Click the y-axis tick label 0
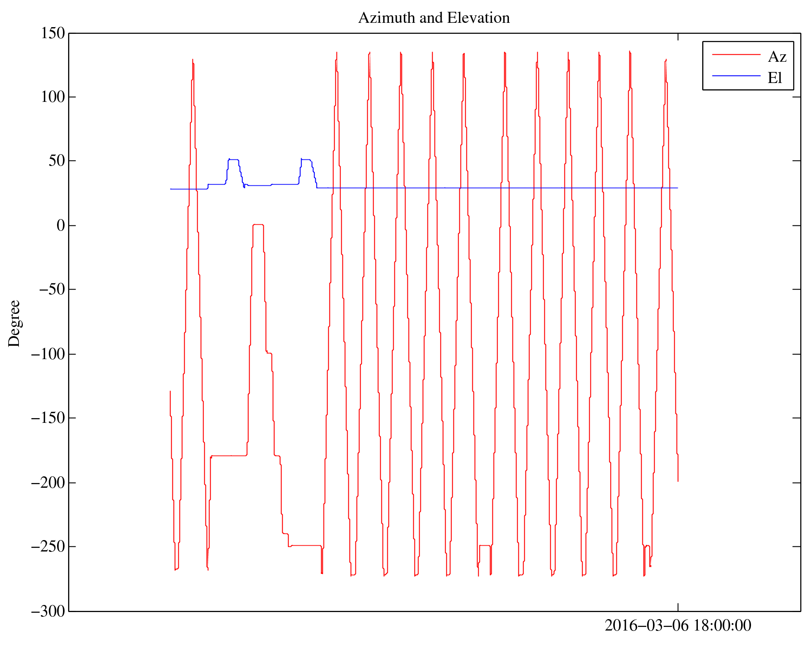This screenshot has height=662, width=812. (61, 225)
